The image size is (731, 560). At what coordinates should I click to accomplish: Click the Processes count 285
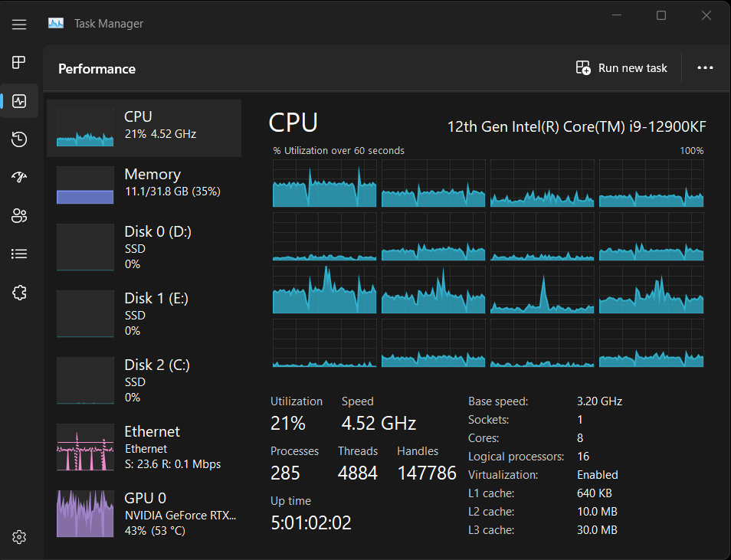[x=285, y=473]
